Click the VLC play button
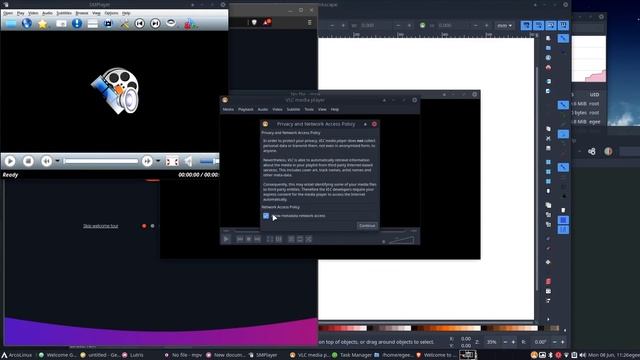This screenshot has width=640, height=360. coord(226,239)
